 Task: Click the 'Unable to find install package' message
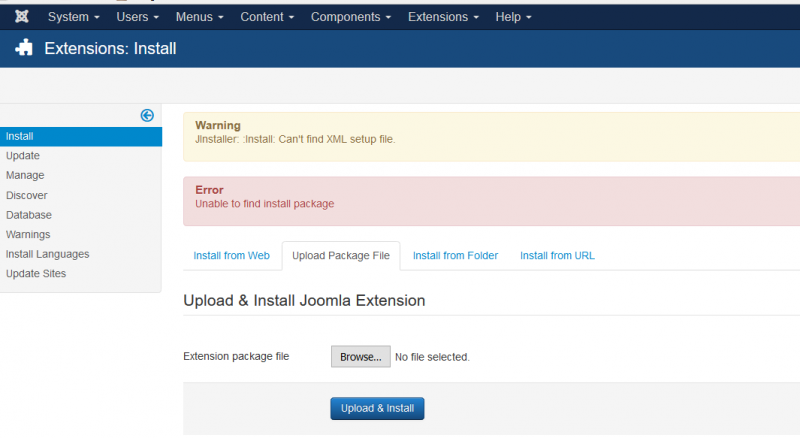[x=264, y=204]
